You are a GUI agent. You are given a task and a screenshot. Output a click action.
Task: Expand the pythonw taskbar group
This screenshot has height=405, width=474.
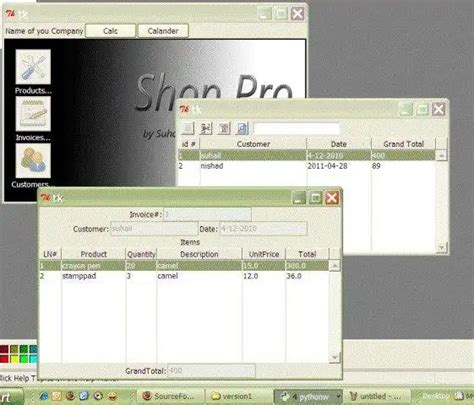tap(338, 396)
